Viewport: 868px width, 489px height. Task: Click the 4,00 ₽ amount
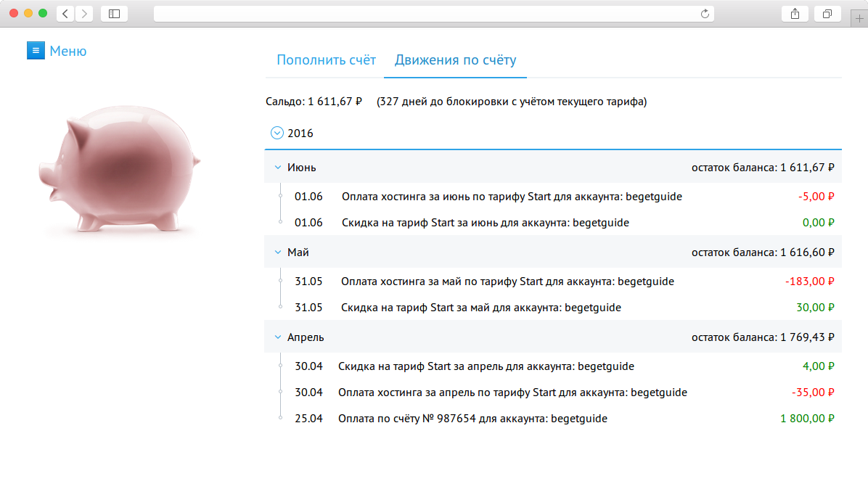pos(818,366)
